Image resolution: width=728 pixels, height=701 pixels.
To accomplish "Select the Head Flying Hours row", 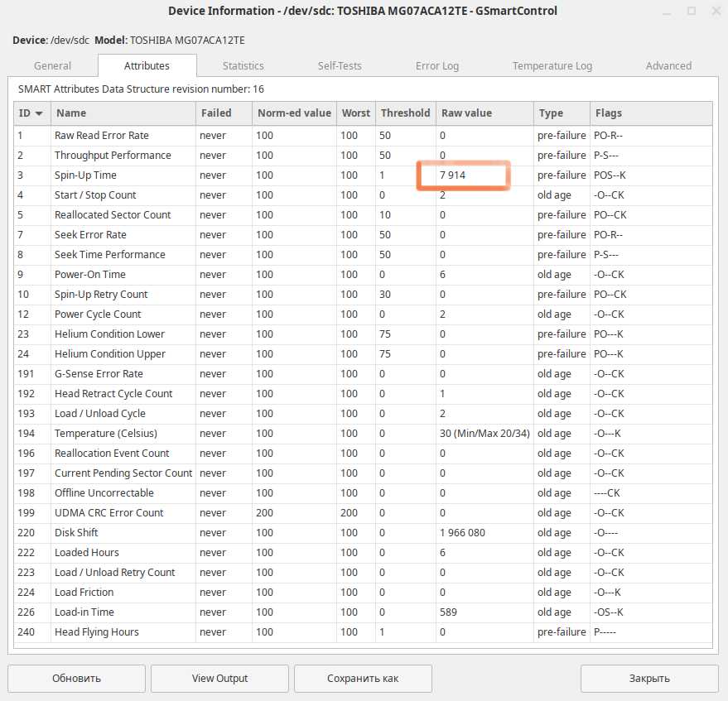I will (x=363, y=631).
